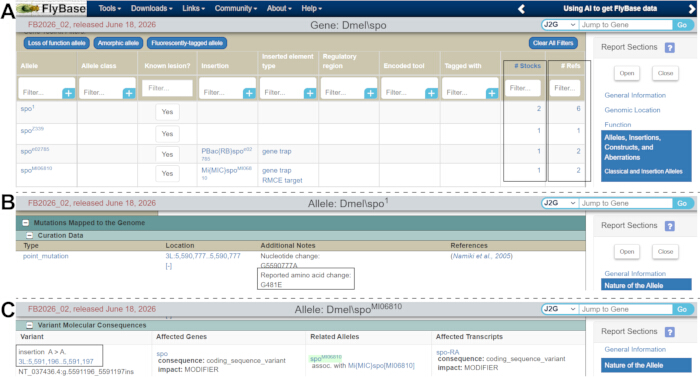700x377 pixels.
Task: Click Jump to Gene field in spo1 Allele panel
Action: click(x=626, y=203)
